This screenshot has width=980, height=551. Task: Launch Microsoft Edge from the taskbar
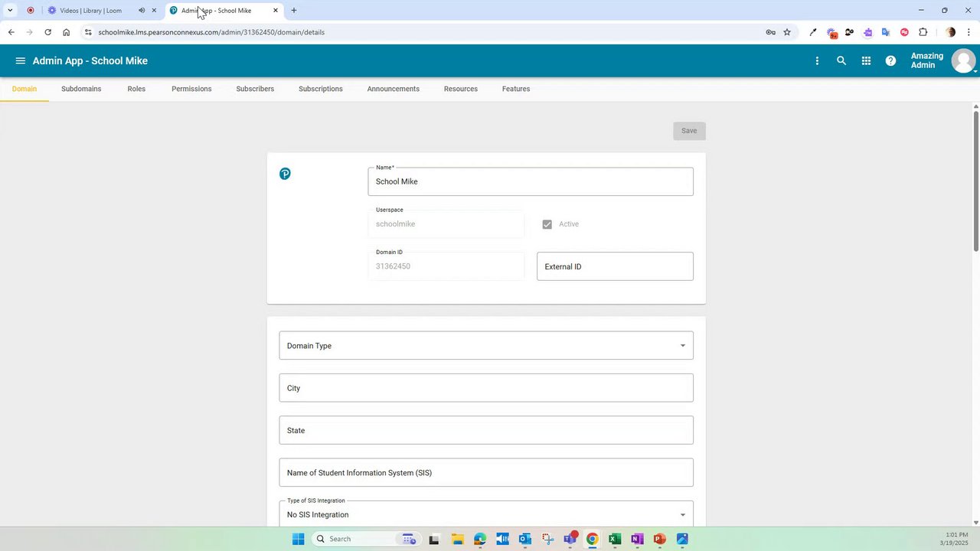click(479, 539)
